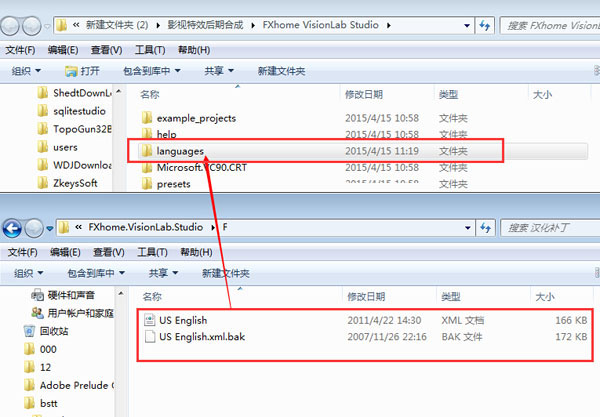
Task: Click search box in upper Explorer window
Action: click(x=550, y=26)
